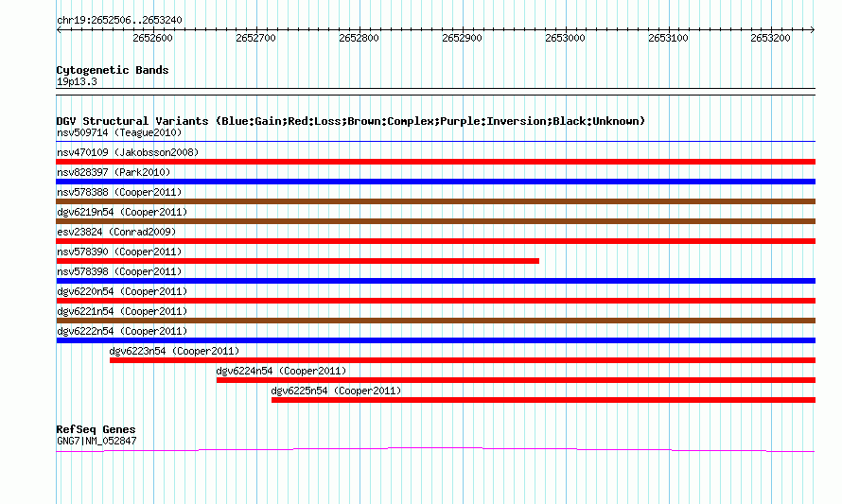Click the brown nsv578388 complex bar
The height and width of the screenshot is (504, 842).
pos(435,201)
